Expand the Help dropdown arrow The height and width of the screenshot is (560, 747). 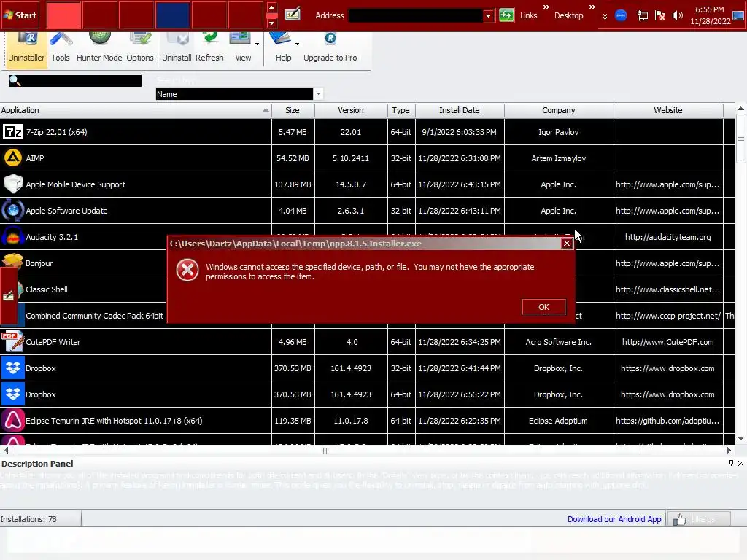(298, 44)
